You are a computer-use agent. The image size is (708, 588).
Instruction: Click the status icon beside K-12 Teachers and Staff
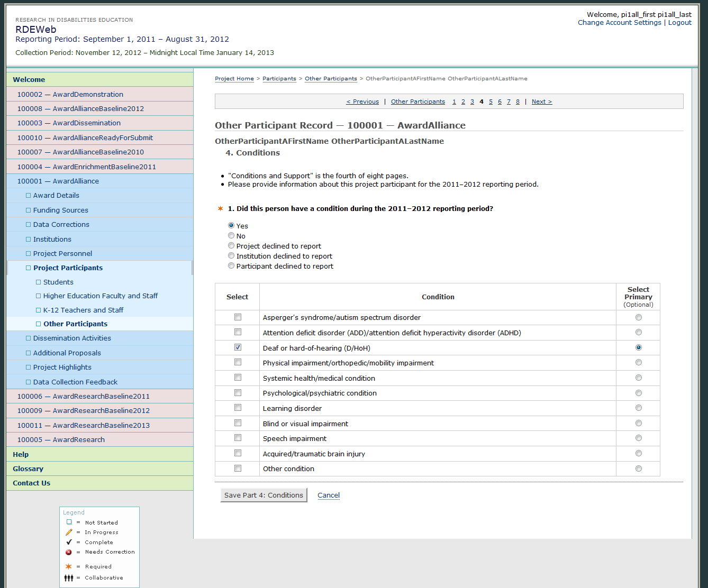point(38,310)
